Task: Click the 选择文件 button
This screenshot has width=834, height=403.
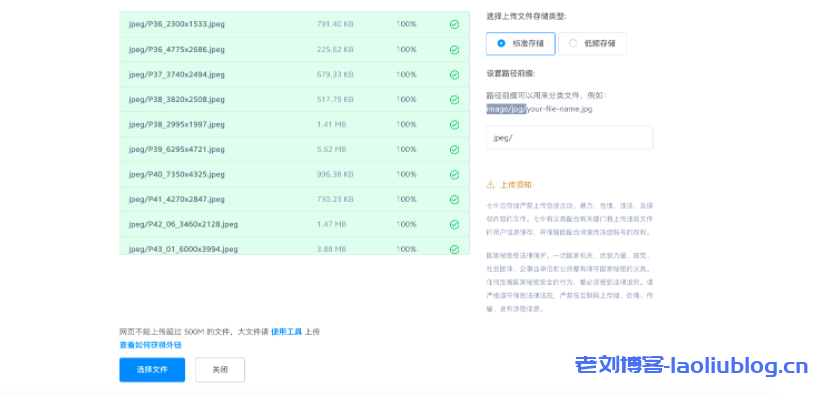Action: [x=152, y=370]
